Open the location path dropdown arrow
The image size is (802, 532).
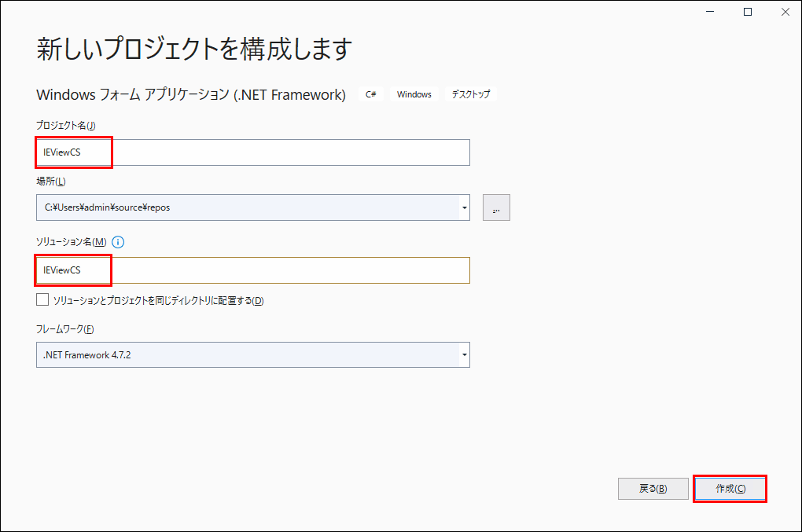click(465, 207)
